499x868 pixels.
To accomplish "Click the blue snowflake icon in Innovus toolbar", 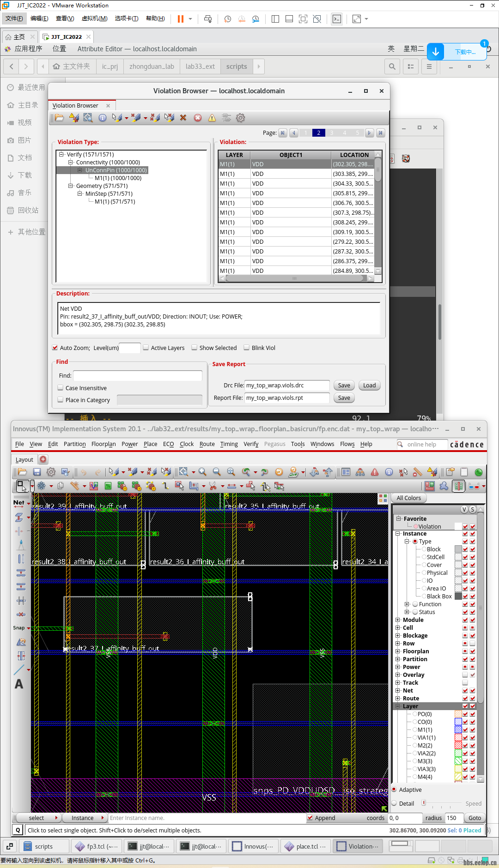I will pyautogui.click(x=42, y=486).
